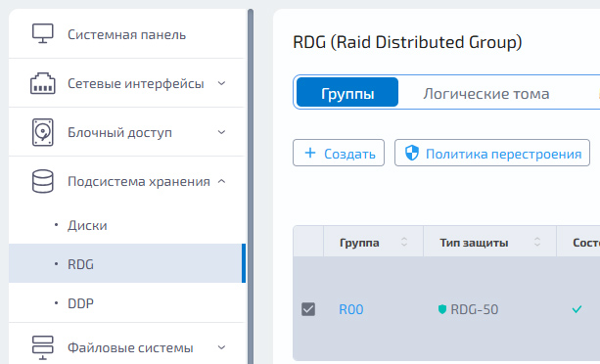Expand the Файловые системы chevron

click(221, 347)
